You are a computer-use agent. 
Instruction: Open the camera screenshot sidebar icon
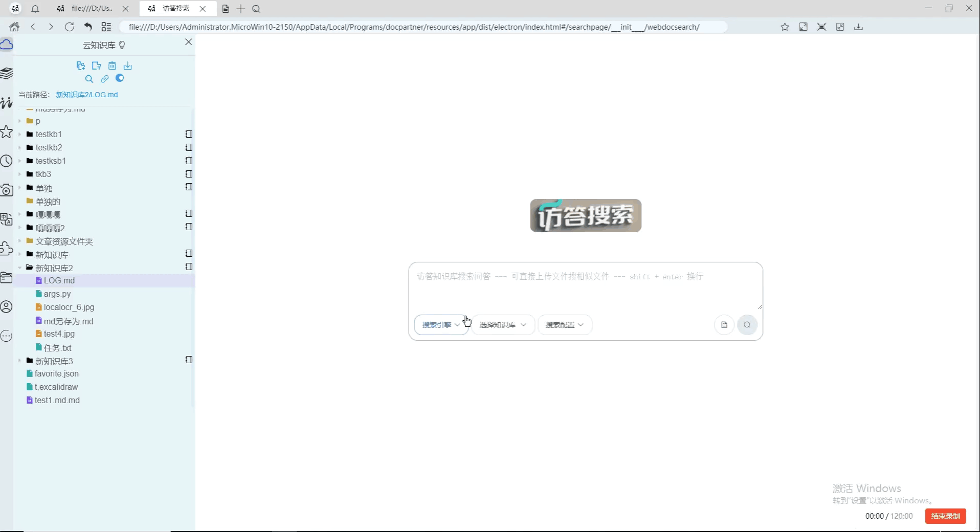(x=6, y=190)
